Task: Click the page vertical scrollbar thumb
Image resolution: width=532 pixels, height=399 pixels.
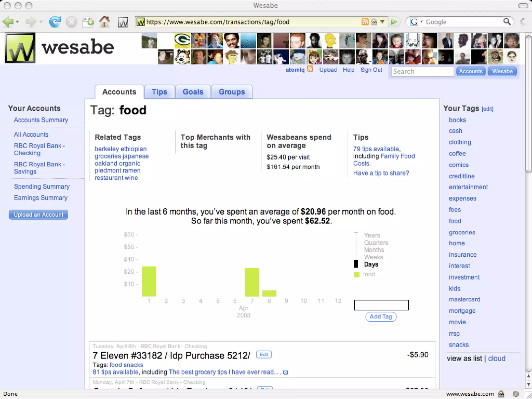Action: coord(528,104)
